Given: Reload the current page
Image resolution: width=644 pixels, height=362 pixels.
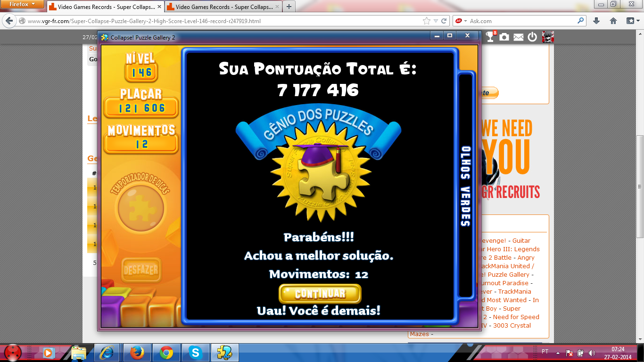Looking at the screenshot, I should (x=444, y=21).
